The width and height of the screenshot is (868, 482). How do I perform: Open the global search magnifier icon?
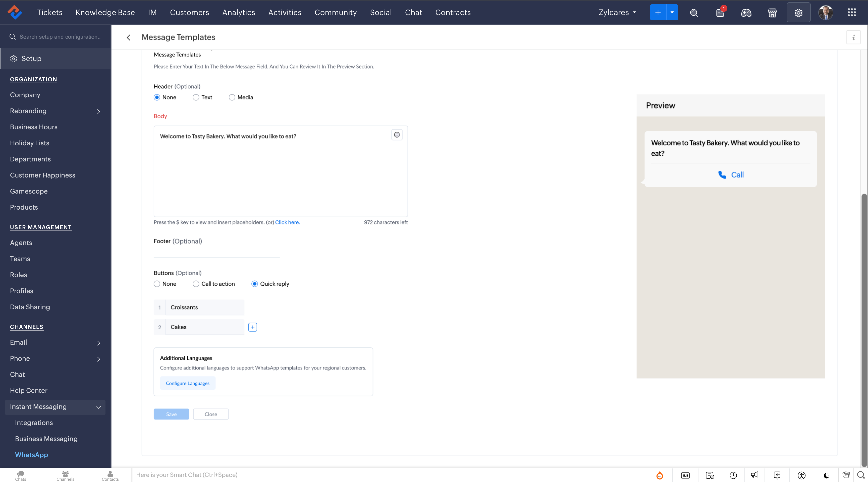tap(694, 13)
